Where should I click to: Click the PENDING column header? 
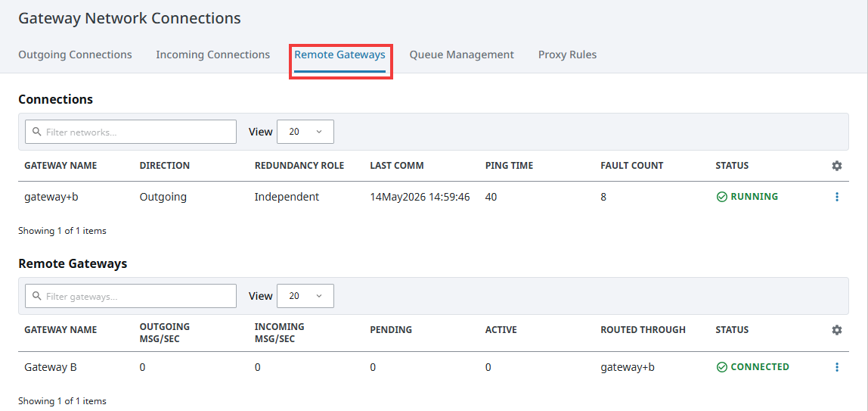(x=391, y=330)
